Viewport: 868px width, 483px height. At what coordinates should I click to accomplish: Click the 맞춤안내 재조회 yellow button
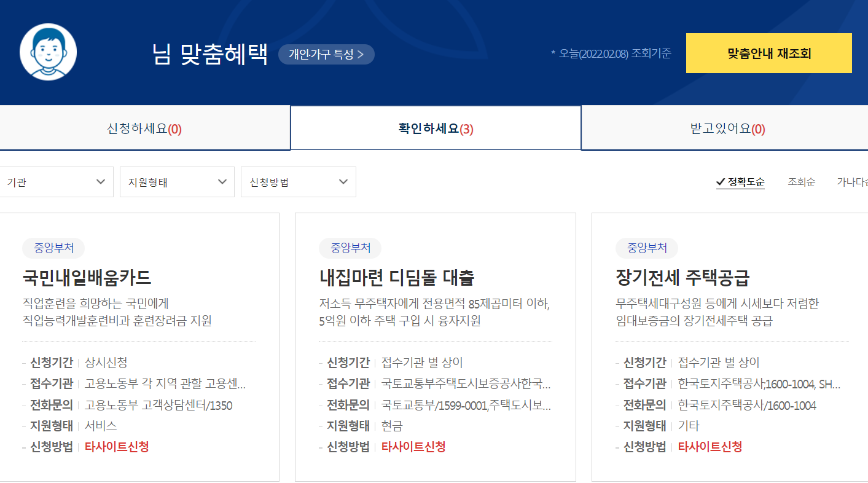coord(768,53)
